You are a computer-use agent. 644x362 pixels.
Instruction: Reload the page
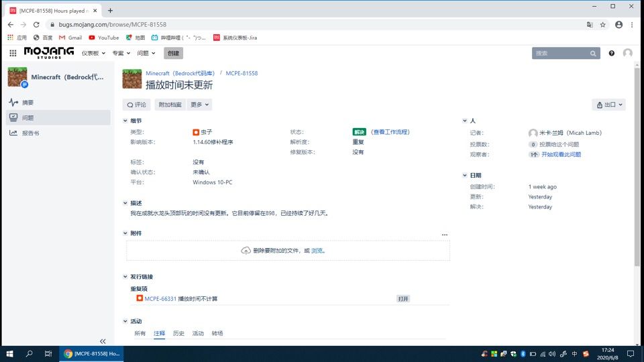coord(36,25)
